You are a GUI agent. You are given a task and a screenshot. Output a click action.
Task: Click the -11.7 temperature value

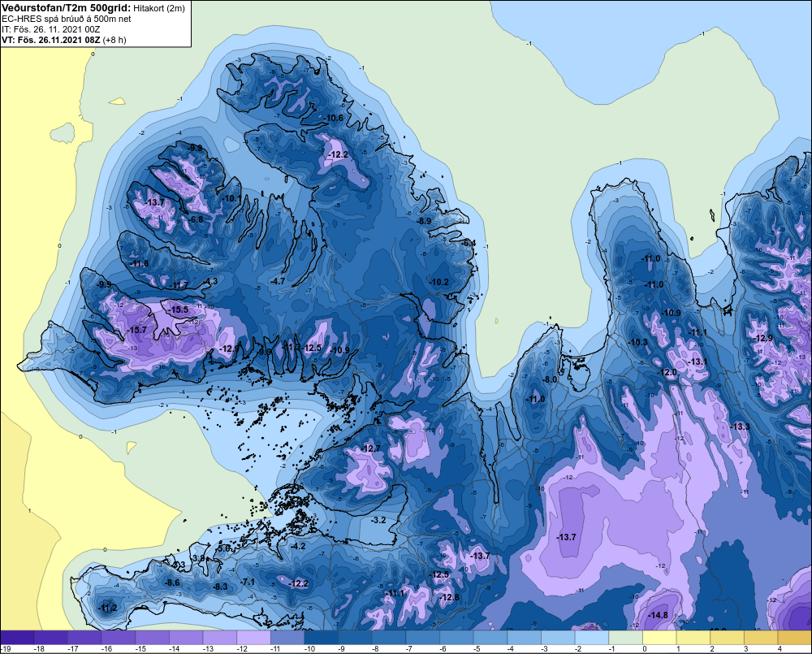click(x=179, y=285)
